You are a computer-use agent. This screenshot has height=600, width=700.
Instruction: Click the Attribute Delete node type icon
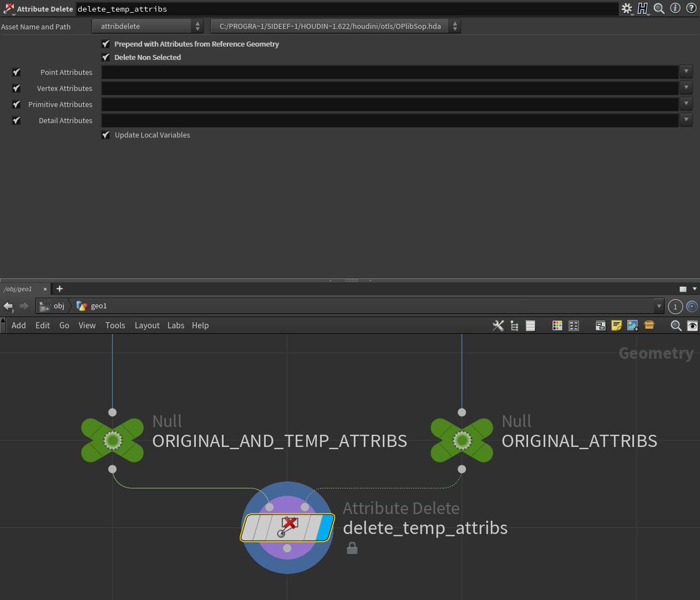tap(9, 9)
